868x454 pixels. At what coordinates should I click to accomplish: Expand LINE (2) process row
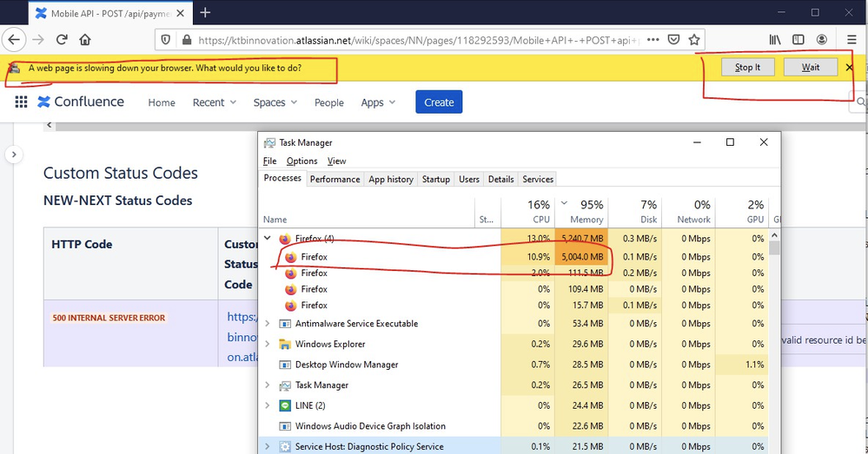[x=268, y=405]
